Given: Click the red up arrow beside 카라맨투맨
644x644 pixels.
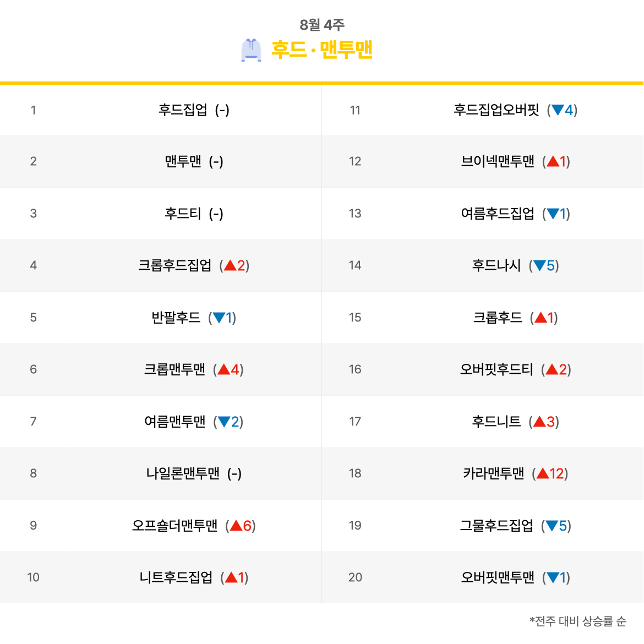Looking at the screenshot, I should (543, 473).
